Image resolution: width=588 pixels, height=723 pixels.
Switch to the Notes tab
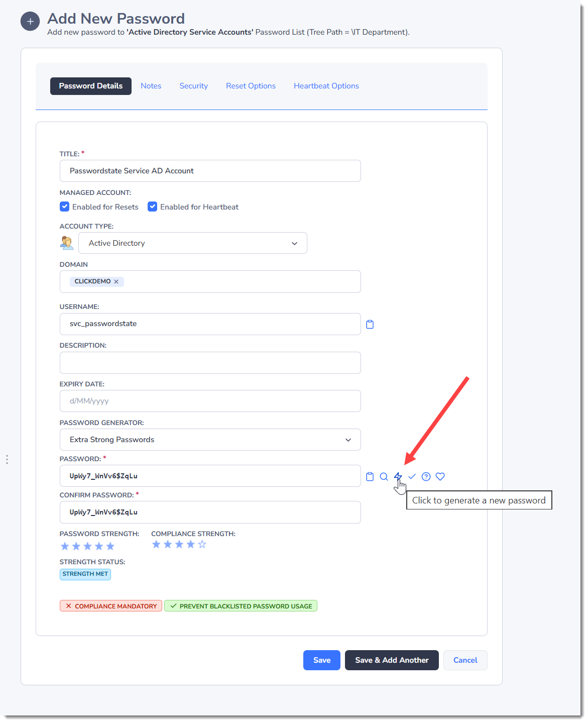click(151, 86)
